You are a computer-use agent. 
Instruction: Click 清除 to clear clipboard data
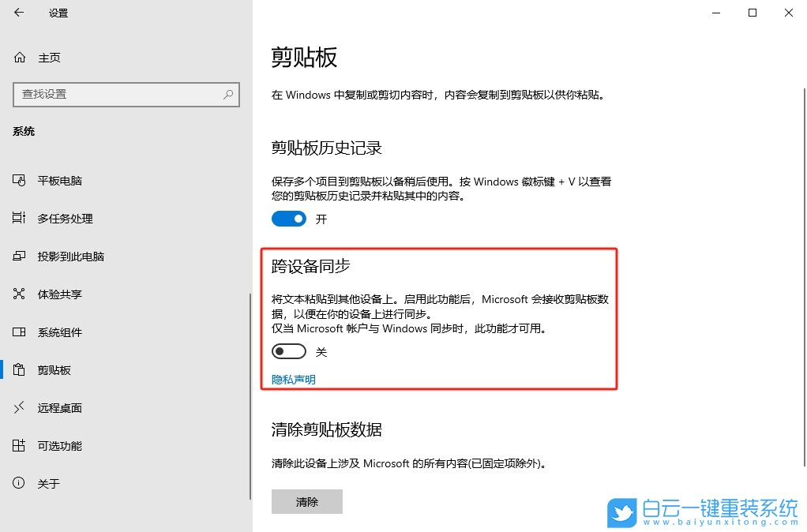(x=306, y=501)
